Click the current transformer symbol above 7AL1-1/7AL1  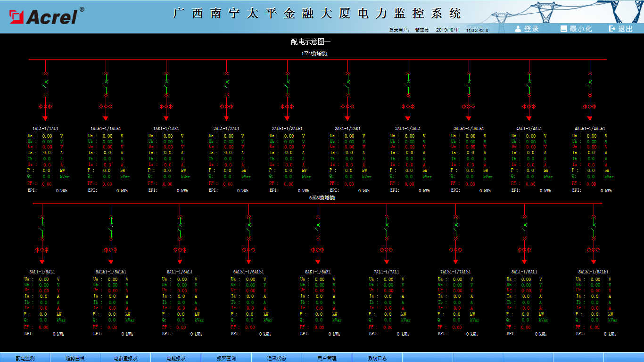pyautogui.click(x=387, y=250)
